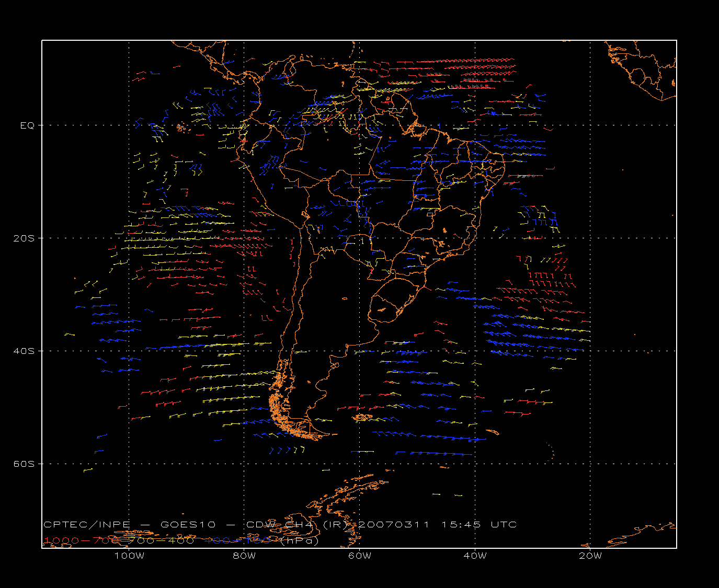Click the 60W longitude axis label
This screenshot has height=588, width=719.
pyautogui.click(x=360, y=556)
